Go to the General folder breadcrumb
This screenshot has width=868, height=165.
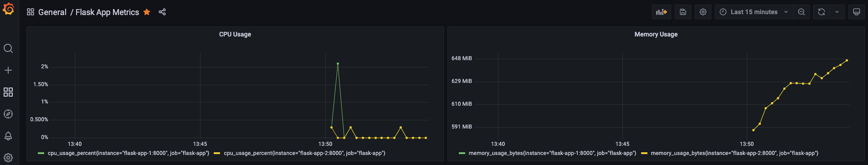(52, 12)
